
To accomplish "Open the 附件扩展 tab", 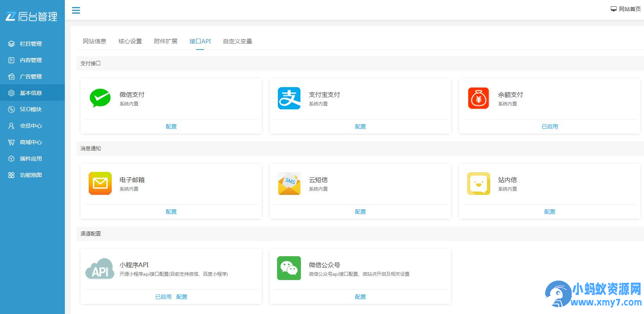I will coord(166,41).
